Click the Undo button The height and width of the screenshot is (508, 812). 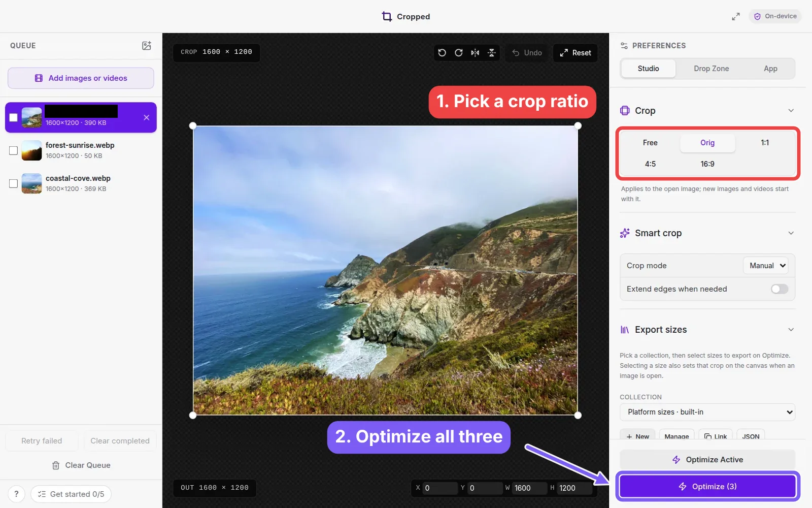pyautogui.click(x=527, y=53)
